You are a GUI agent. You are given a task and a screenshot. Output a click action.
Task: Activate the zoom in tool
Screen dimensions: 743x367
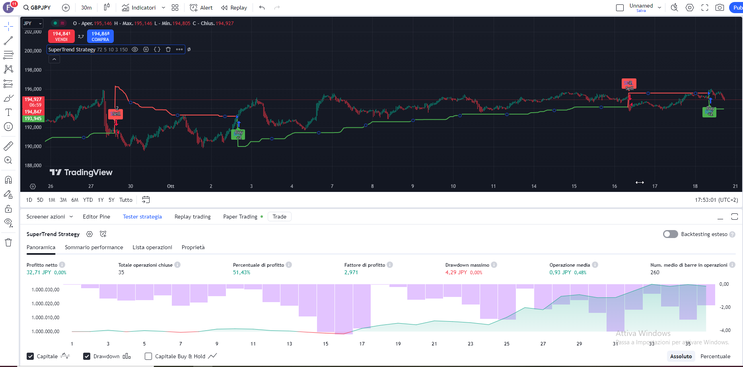click(x=8, y=160)
